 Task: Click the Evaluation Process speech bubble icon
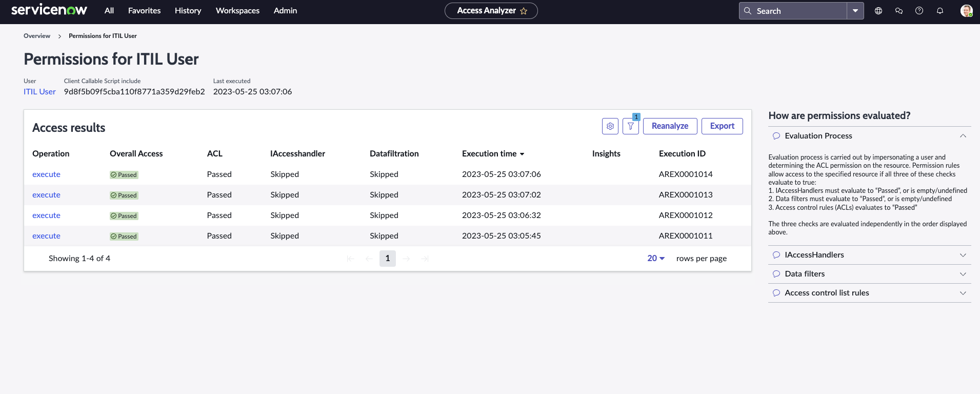click(x=776, y=136)
